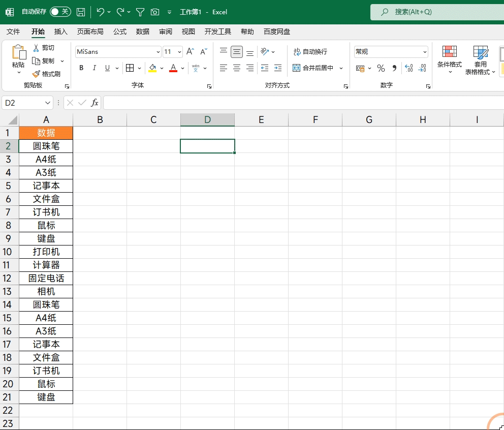Open the 公式 (Formulas) ribbon tab
The width and height of the screenshot is (504, 430).
pyautogui.click(x=120, y=32)
